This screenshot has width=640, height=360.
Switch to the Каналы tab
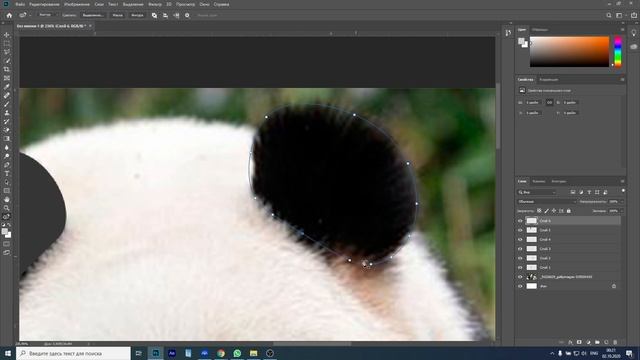click(539, 181)
